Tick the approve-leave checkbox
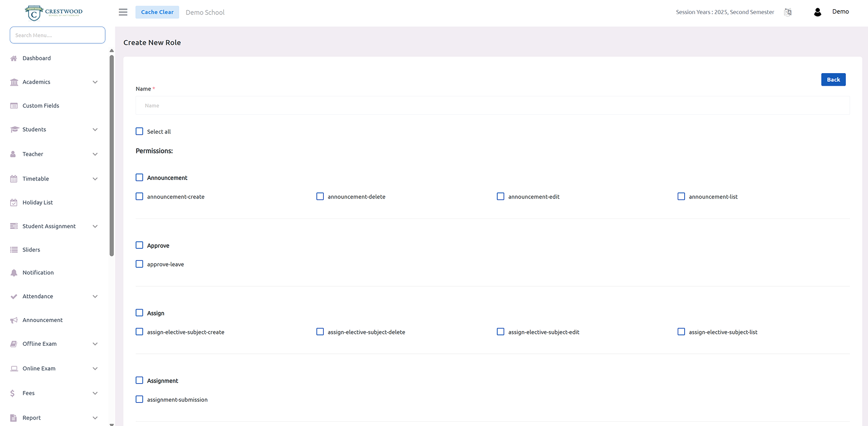 point(139,264)
